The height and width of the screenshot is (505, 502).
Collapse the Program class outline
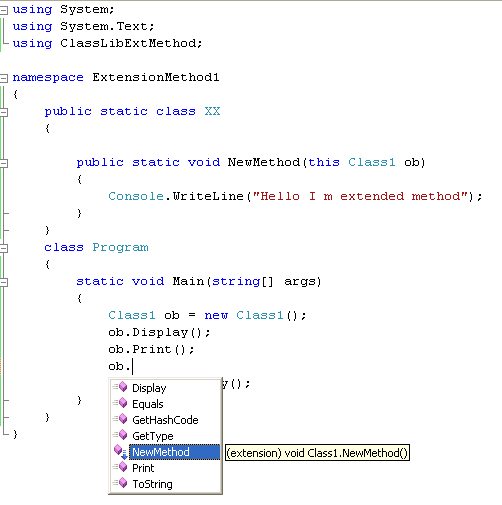pyautogui.click(x=4, y=248)
